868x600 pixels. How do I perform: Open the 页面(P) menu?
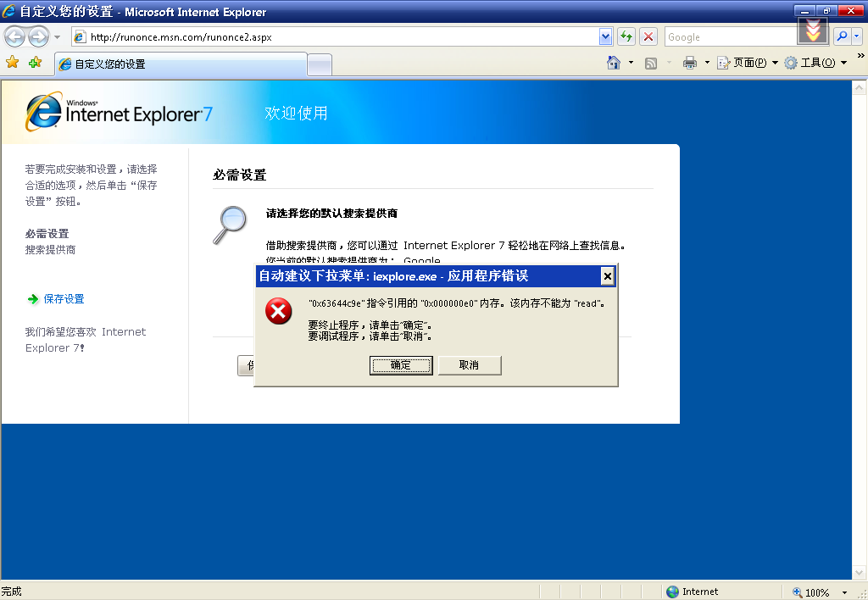(x=748, y=63)
